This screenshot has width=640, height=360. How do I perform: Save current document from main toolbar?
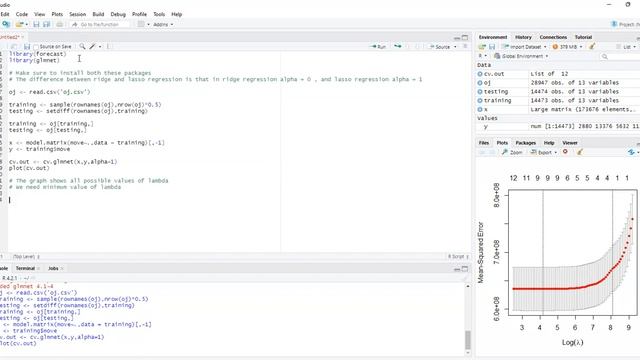tap(36, 24)
